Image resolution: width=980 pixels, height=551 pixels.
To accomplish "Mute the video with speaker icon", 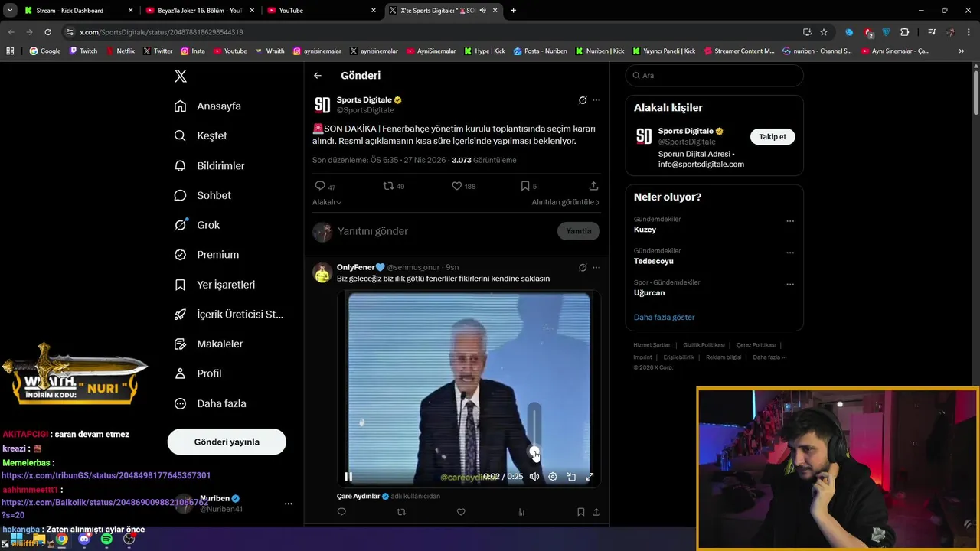I will pos(534,477).
